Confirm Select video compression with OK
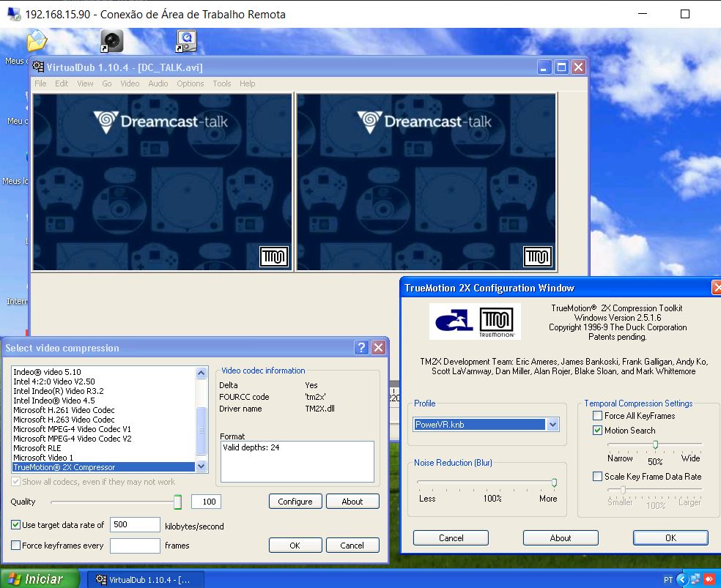721x588 pixels. pyautogui.click(x=295, y=546)
